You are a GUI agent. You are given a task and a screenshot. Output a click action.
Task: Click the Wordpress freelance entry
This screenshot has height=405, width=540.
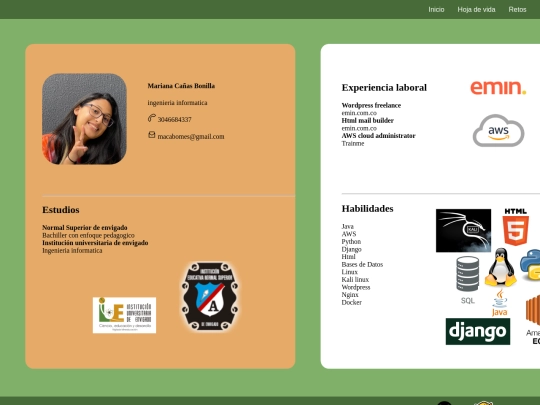pyautogui.click(x=371, y=105)
